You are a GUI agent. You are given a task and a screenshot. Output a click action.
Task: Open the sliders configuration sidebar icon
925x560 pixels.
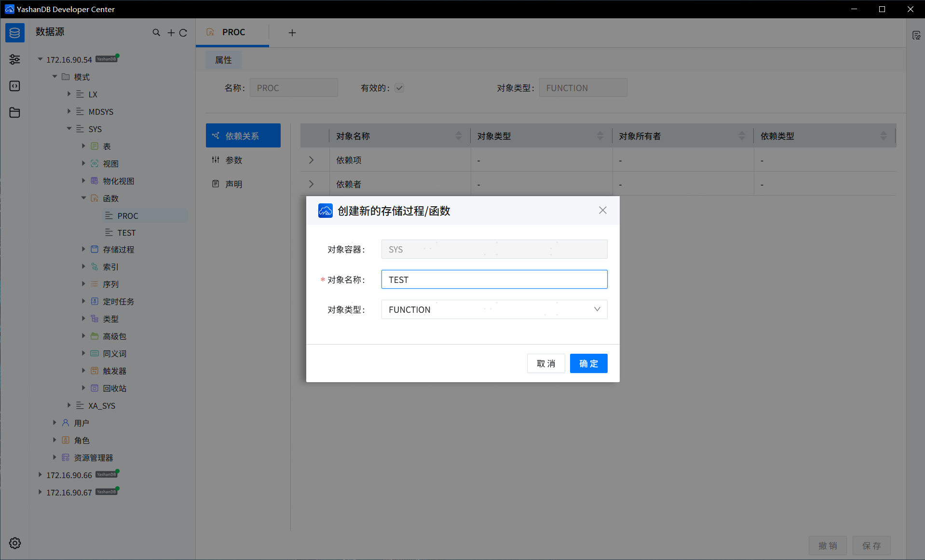15,59
